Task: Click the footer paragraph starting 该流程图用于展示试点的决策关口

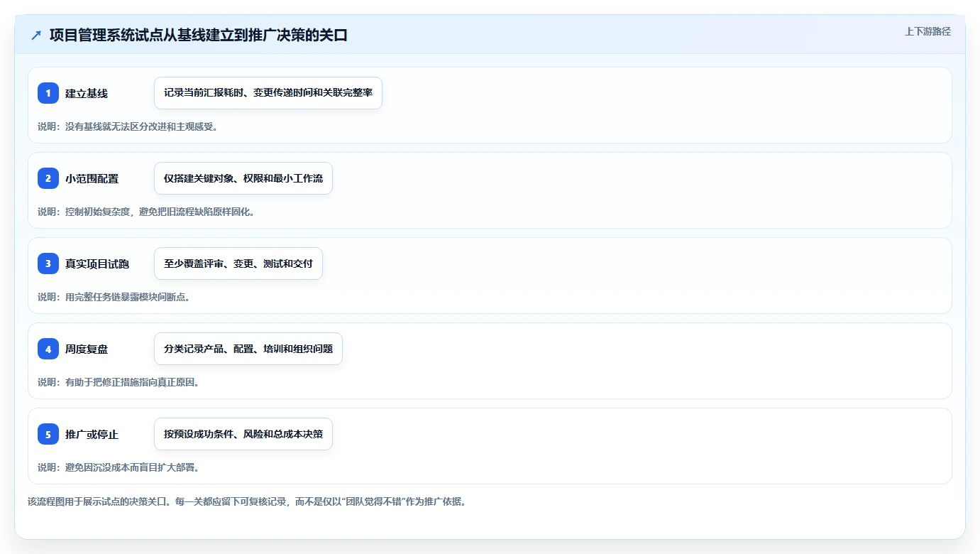Action: (x=247, y=501)
